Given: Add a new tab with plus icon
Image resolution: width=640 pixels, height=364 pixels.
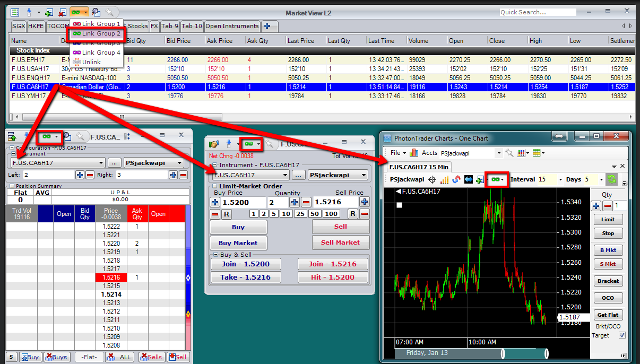Looking at the screenshot, I should click(x=267, y=26).
